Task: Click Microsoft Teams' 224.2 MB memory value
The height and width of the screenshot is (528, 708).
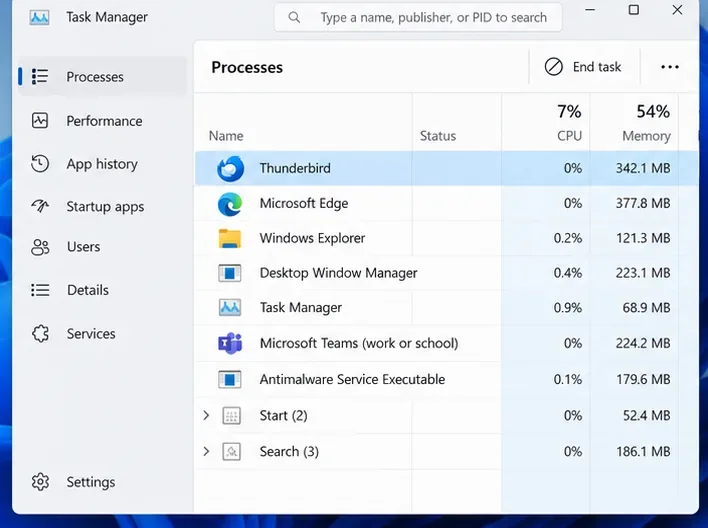Action: point(643,343)
